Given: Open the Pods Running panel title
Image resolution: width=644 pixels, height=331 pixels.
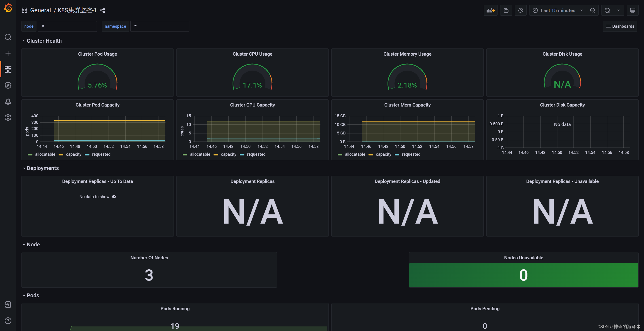Looking at the screenshot, I should click(175, 308).
